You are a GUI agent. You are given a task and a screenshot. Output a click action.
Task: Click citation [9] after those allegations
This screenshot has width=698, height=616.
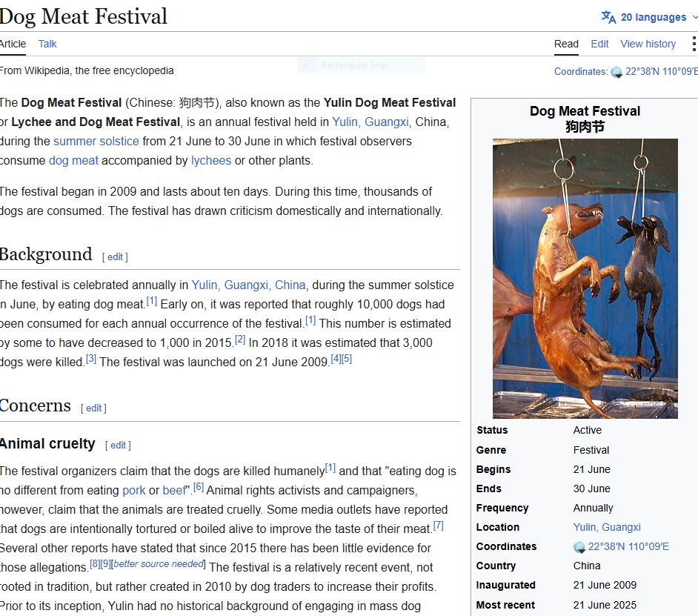coord(105,563)
